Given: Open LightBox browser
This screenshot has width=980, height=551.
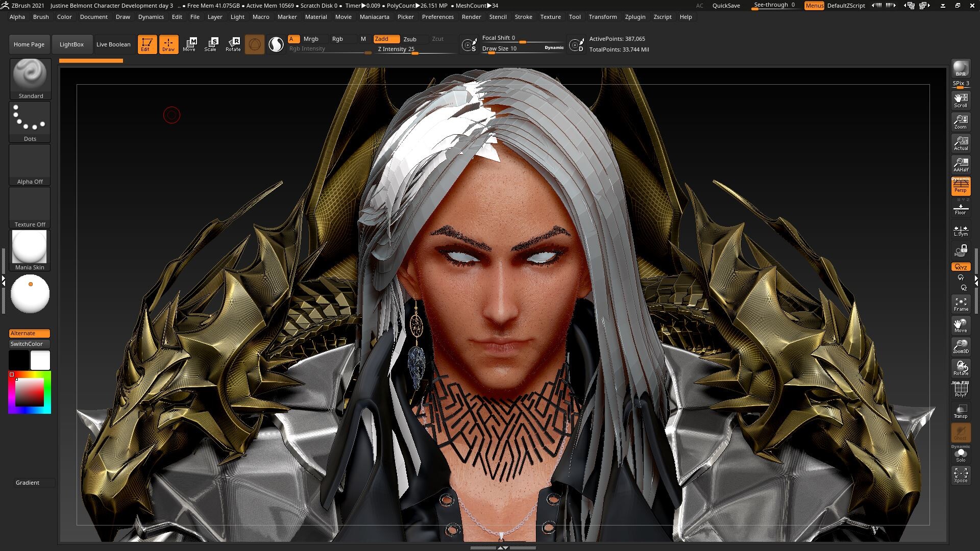Looking at the screenshot, I should point(71,44).
